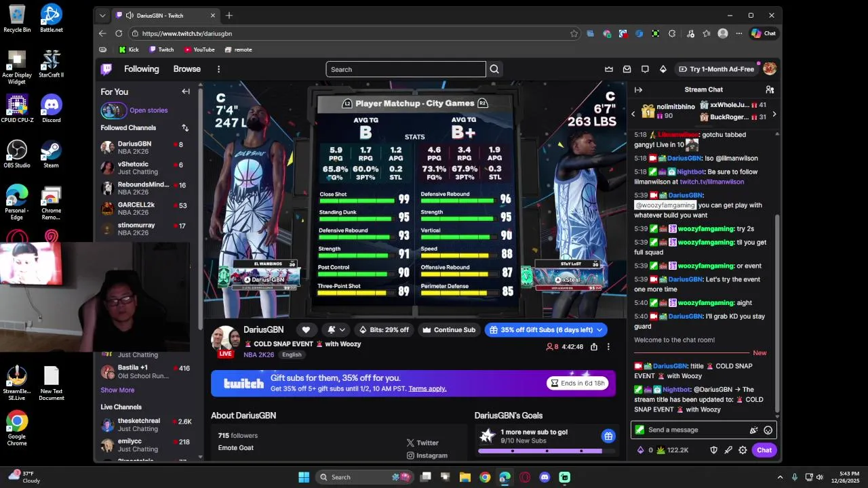Click the share stream icon
Image resolution: width=868 pixels, height=488 pixels.
coord(594,347)
